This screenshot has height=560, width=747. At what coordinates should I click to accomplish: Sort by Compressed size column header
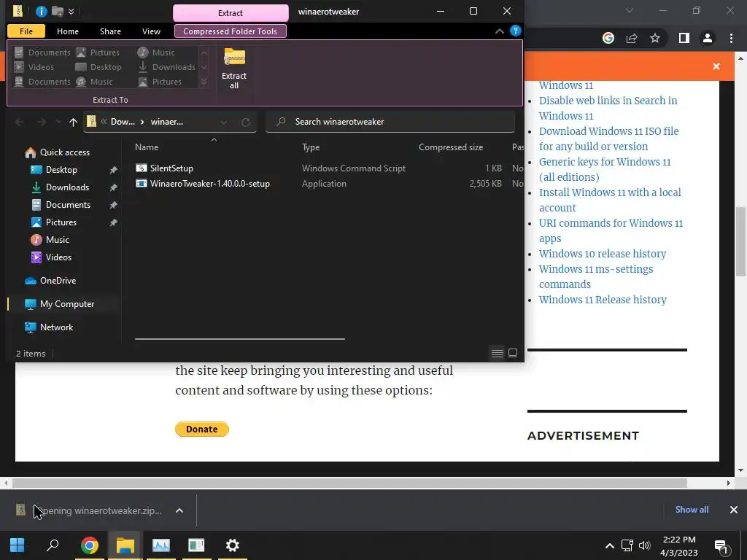tap(451, 147)
